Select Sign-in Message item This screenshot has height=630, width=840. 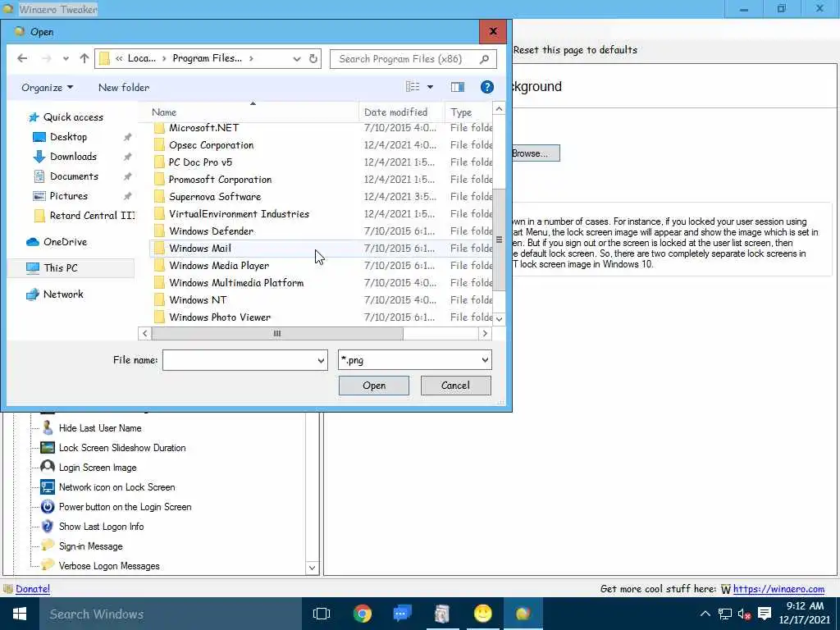(x=90, y=546)
